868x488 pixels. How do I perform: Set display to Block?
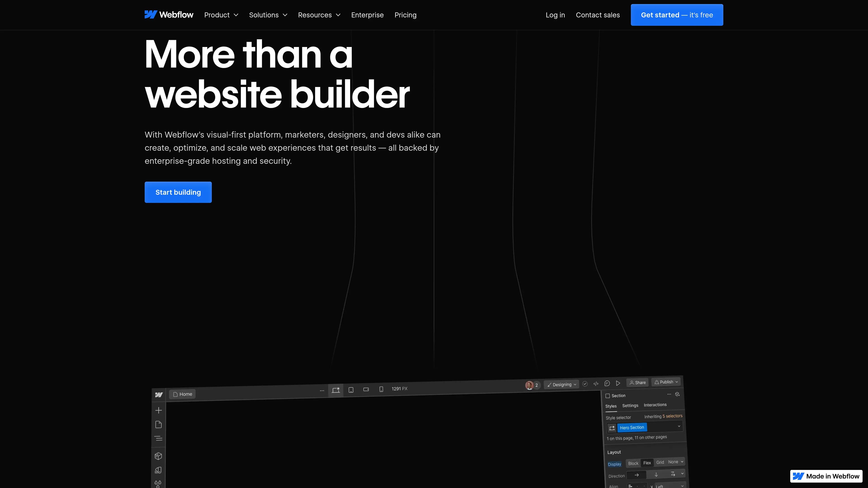pyautogui.click(x=633, y=463)
